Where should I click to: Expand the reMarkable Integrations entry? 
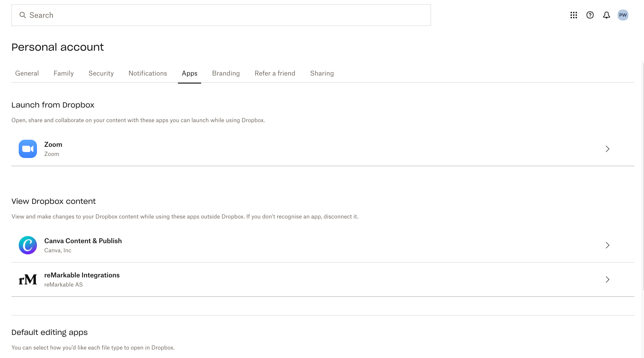[x=608, y=279]
